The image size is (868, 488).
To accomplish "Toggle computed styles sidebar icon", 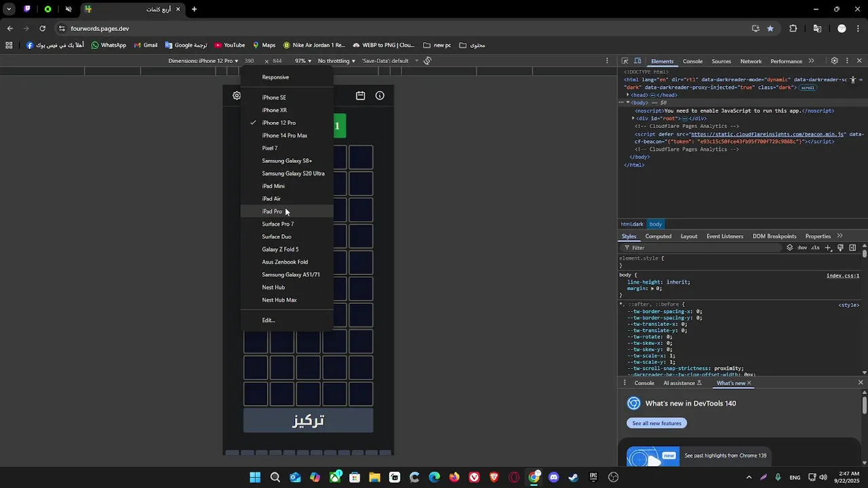I will [x=852, y=247].
